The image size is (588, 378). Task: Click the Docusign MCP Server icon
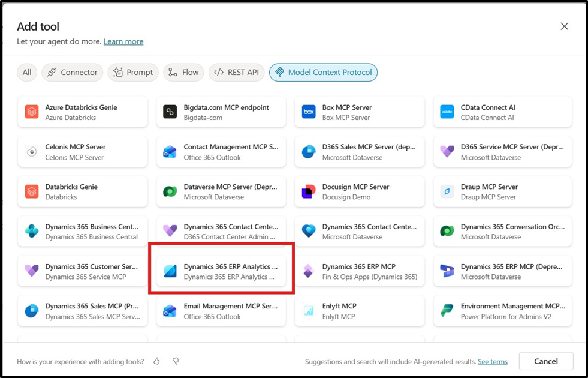click(309, 191)
